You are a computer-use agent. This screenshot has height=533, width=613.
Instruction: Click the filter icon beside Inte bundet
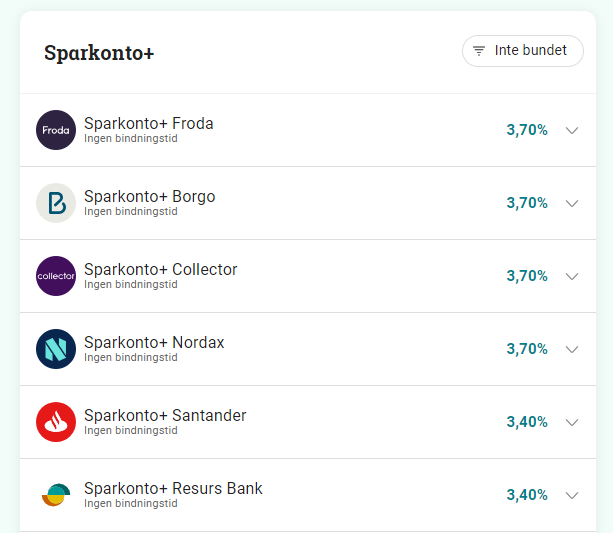479,51
